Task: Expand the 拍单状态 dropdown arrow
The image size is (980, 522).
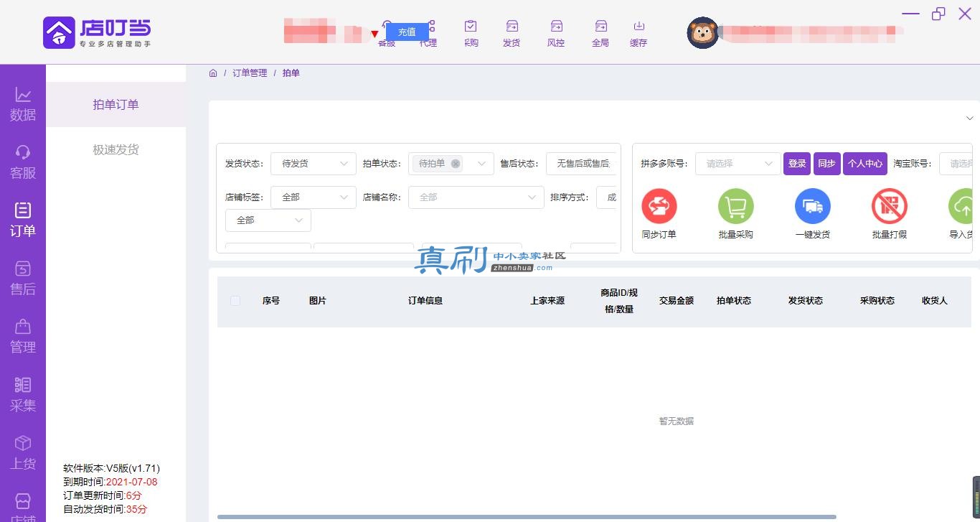Action: [x=483, y=164]
